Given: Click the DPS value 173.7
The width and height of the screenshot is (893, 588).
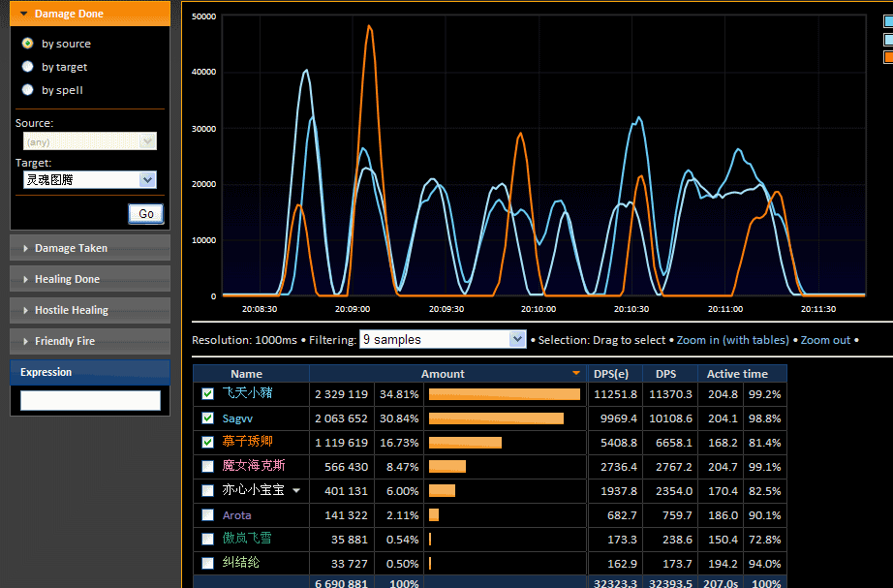Looking at the screenshot, I should 677,564.
